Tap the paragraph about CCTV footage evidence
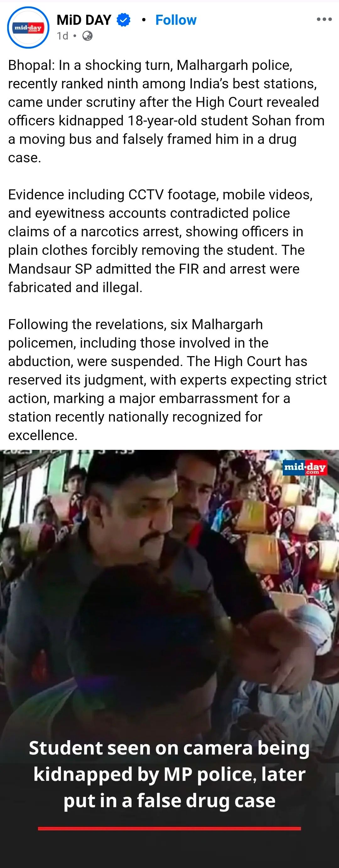 point(161,241)
